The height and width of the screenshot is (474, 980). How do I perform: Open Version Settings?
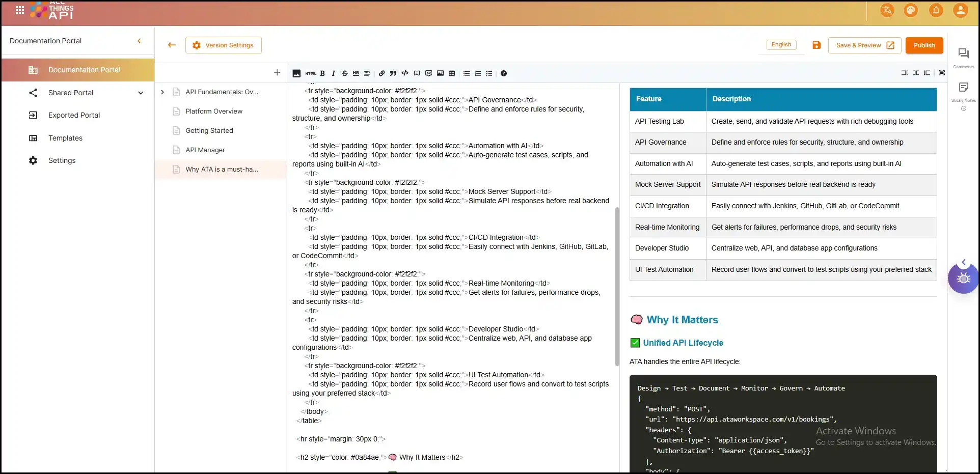coord(224,45)
